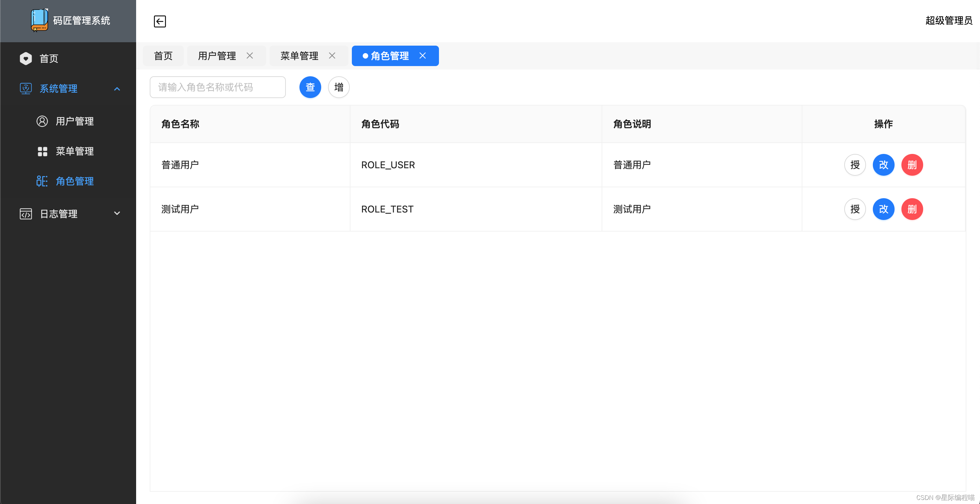The height and width of the screenshot is (504, 980).
Task: Click the 码匠管理系统 book logo
Action: point(39,20)
